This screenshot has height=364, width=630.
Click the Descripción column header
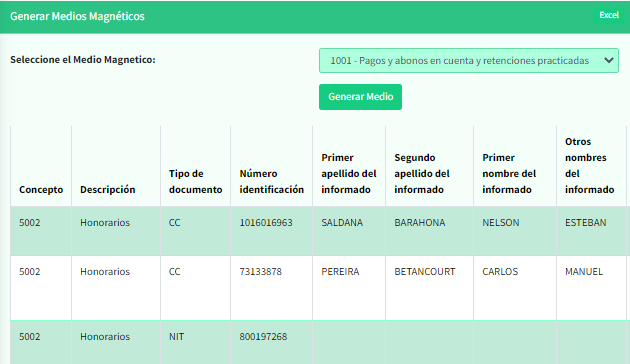108,190
